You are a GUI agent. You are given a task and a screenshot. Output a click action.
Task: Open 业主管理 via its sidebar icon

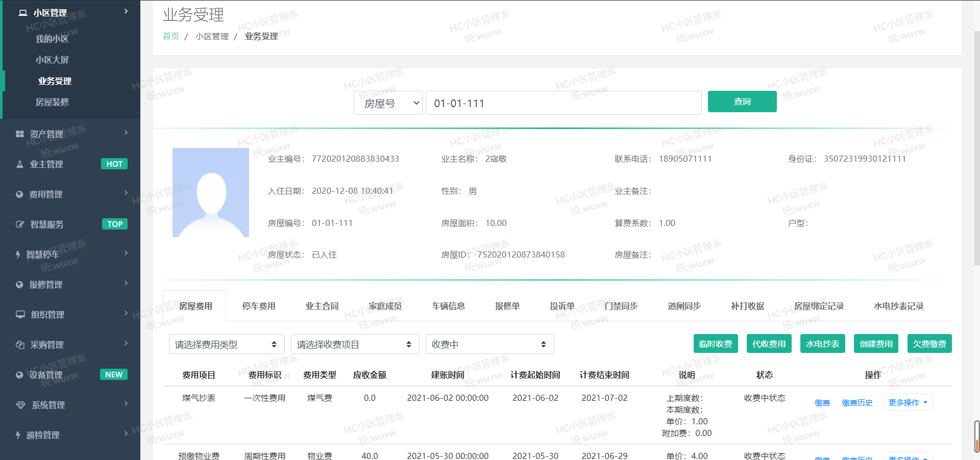(19, 164)
